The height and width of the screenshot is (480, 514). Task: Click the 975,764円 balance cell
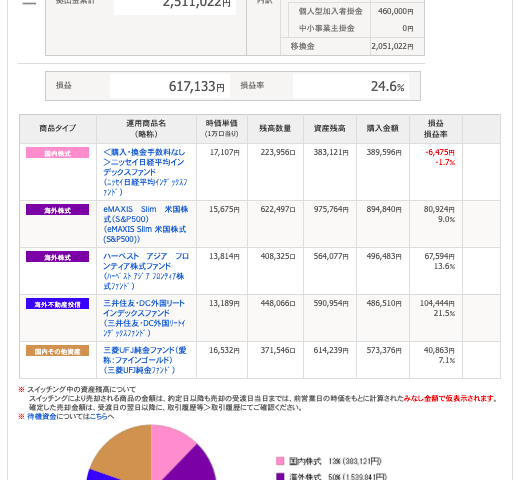point(331,209)
